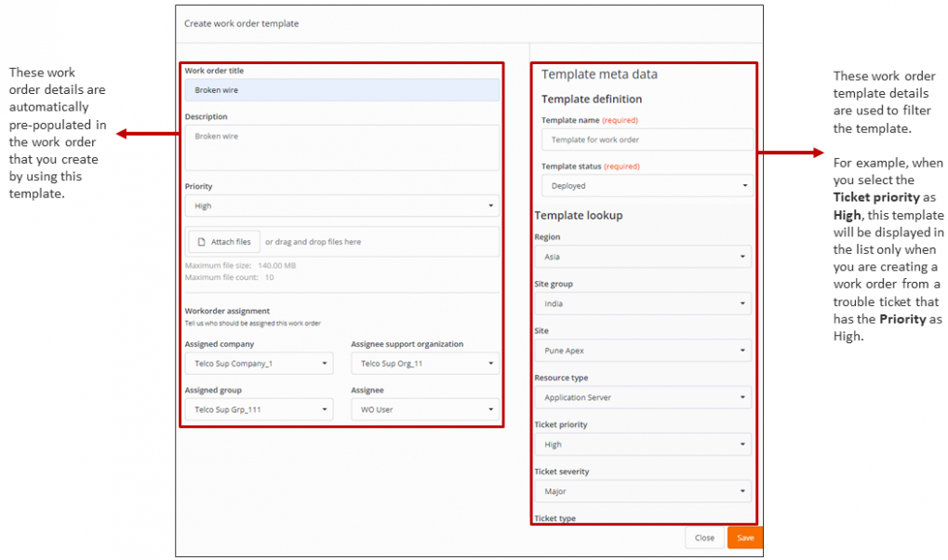This screenshot has height=560, width=948.
Task: Open the Assigned group dropdown
Action: [x=259, y=409]
